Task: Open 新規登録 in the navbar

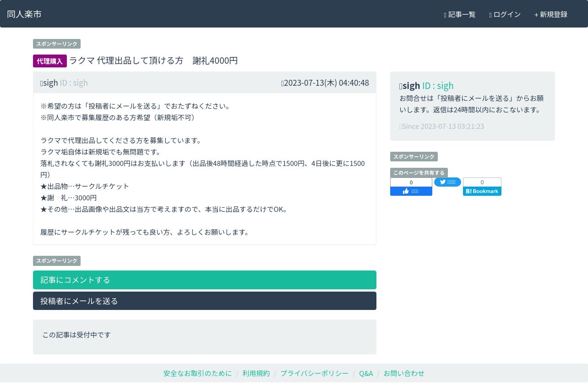Action: pos(551,14)
